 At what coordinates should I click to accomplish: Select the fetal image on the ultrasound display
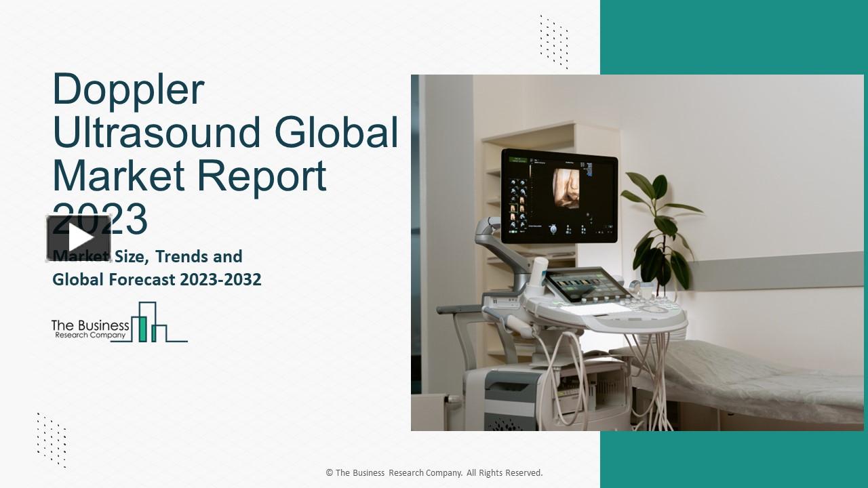click(567, 188)
